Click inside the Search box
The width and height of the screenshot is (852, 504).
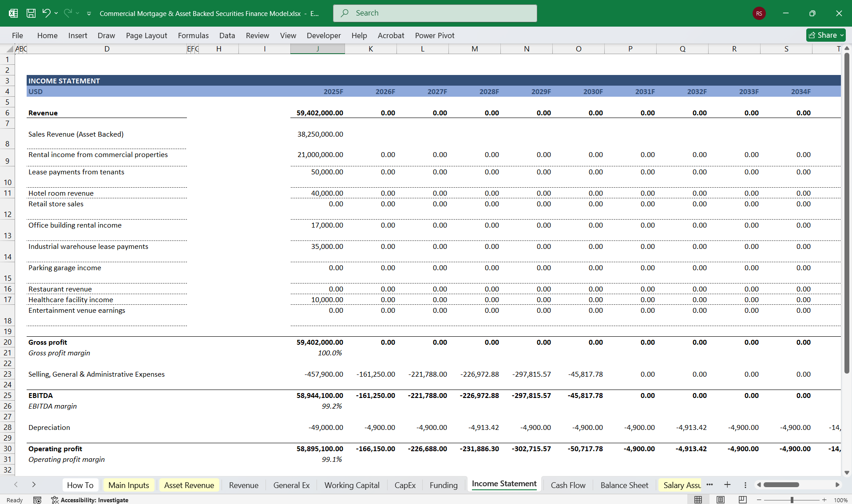click(x=434, y=13)
